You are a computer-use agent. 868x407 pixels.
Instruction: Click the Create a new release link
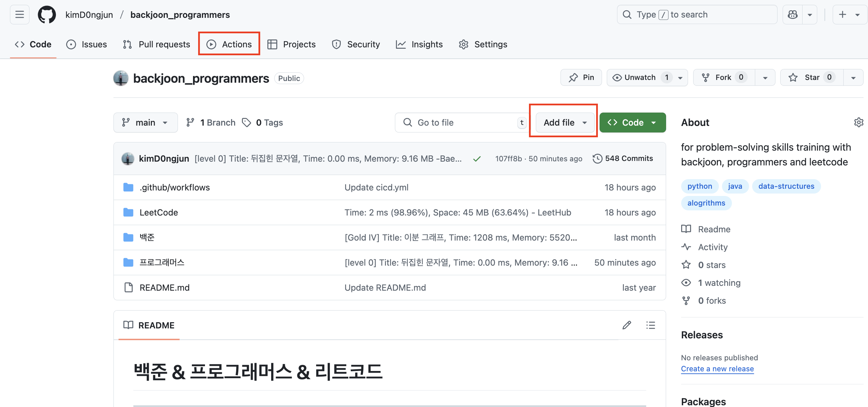[x=717, y=369]
